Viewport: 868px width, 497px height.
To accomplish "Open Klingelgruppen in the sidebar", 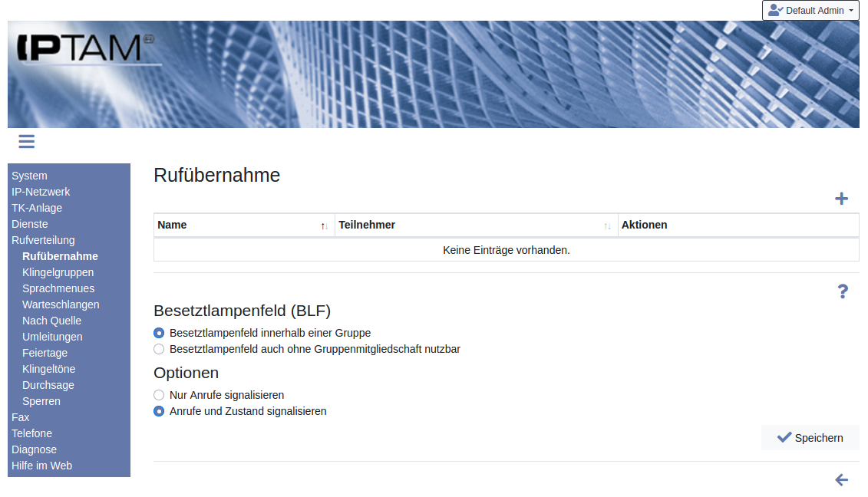I will click(x=58, y=272).
